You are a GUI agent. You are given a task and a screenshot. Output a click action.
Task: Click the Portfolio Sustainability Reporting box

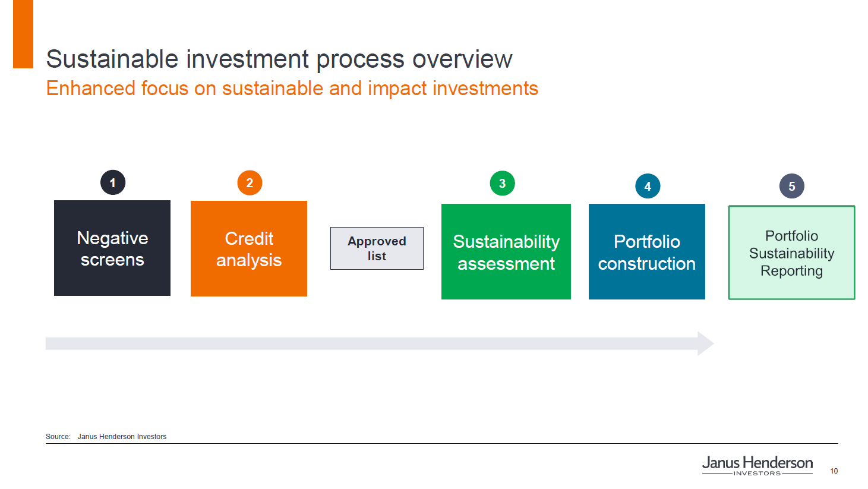tap(791, 253)
